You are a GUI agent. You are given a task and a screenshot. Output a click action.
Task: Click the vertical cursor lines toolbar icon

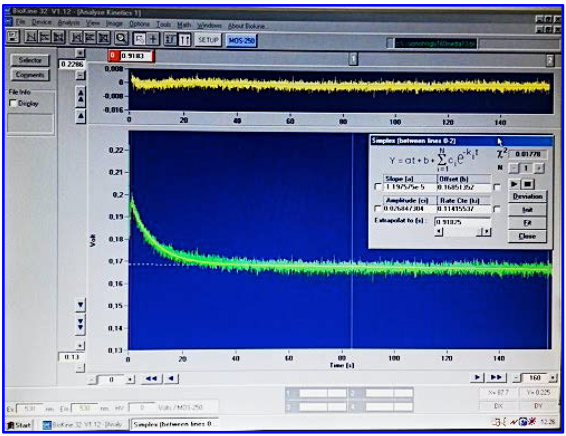click(184, 39)
